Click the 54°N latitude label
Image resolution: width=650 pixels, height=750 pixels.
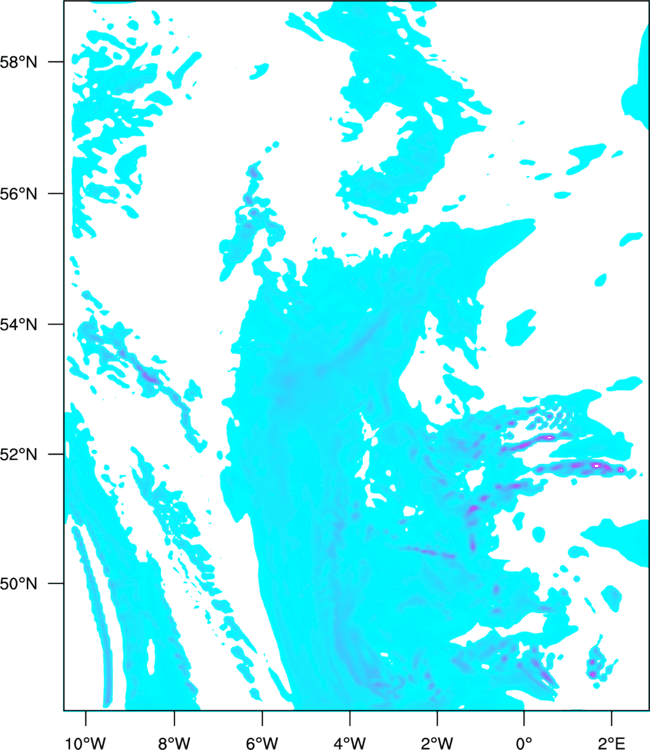pyautogui.click(x=18, y=324)
